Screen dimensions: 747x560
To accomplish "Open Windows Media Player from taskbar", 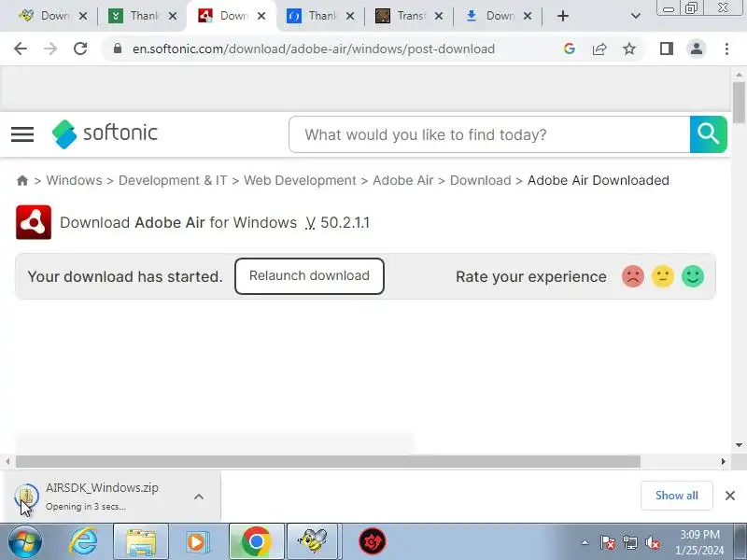I will point(196,542).
